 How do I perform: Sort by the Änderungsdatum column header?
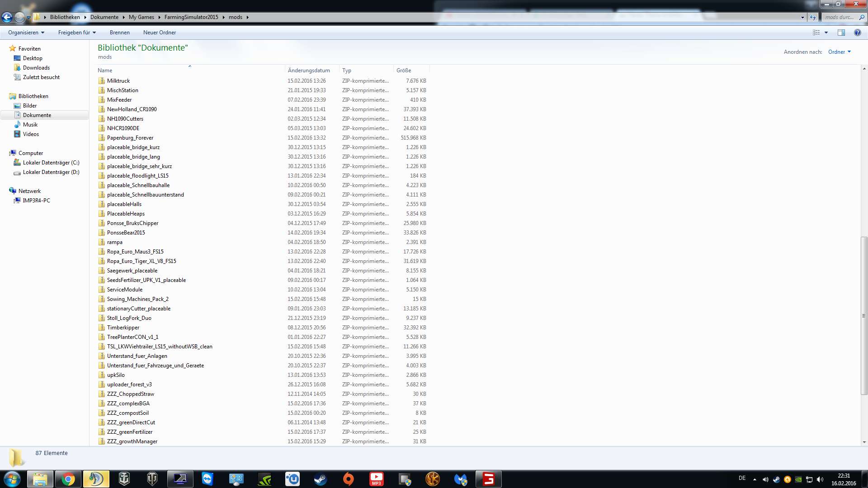coord(312,70)
